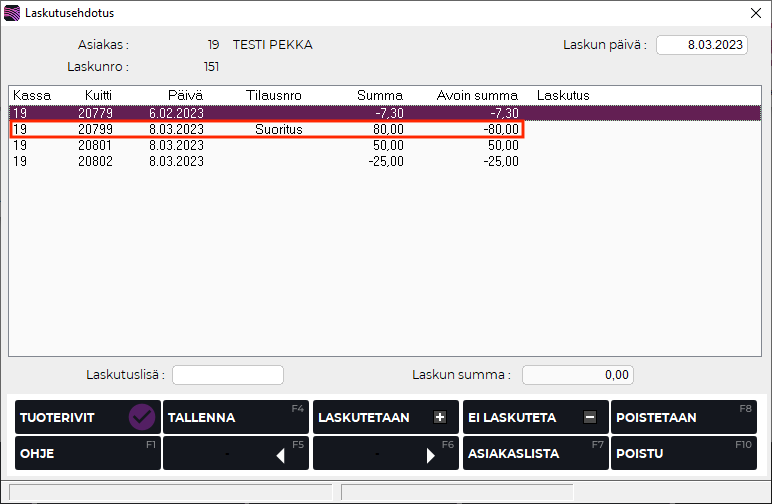The image size is (772, 504).
Task: Click the Poistetaan button
Action: coord(684,417)
